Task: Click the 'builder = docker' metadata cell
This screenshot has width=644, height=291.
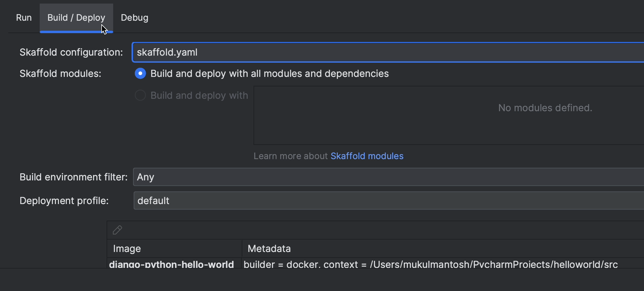Action: pos(430,264)
